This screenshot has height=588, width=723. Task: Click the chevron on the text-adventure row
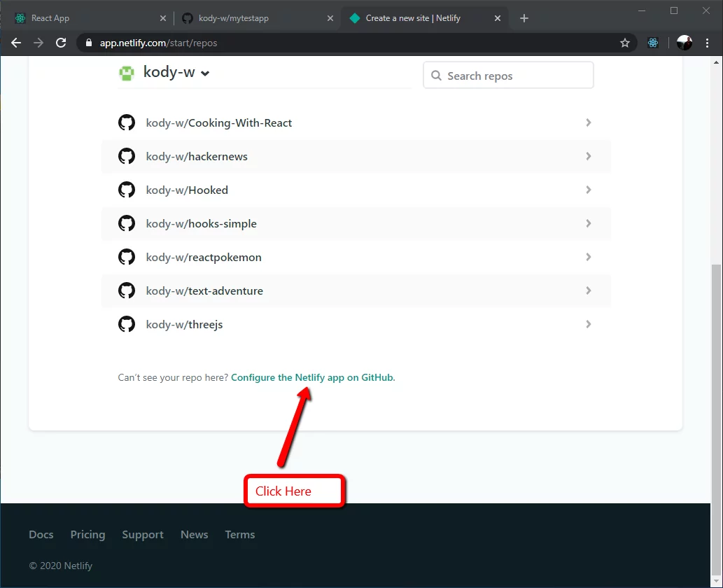(x=589, y=290)
